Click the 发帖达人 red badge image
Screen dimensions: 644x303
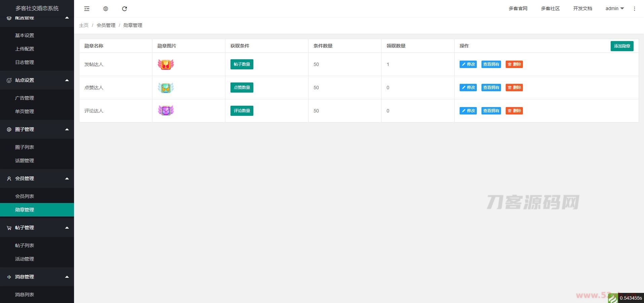pyautogui.click(x=166, y=64)
